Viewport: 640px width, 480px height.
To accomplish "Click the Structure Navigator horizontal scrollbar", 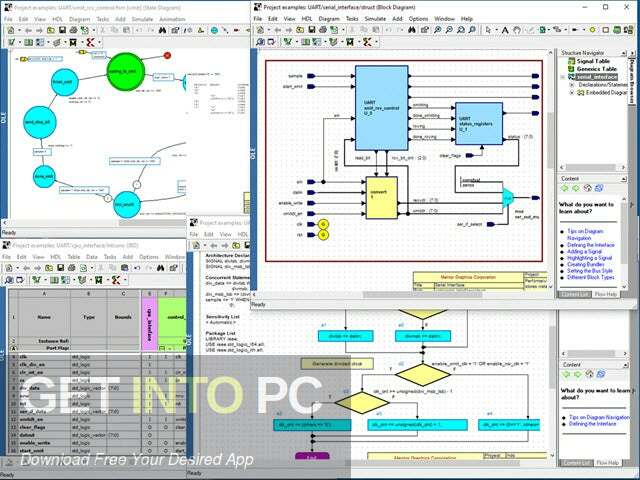I will pyautogui.click(x=592, y=167).
